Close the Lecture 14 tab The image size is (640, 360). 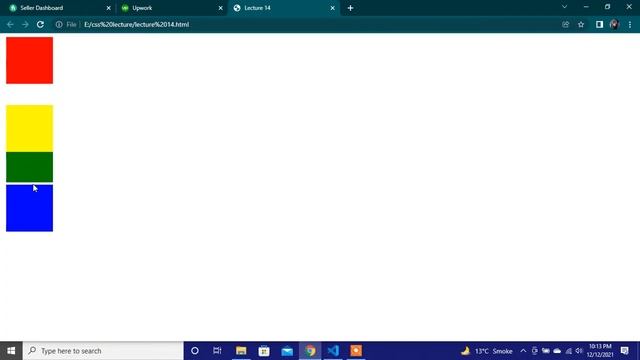(x=332, y=8)
